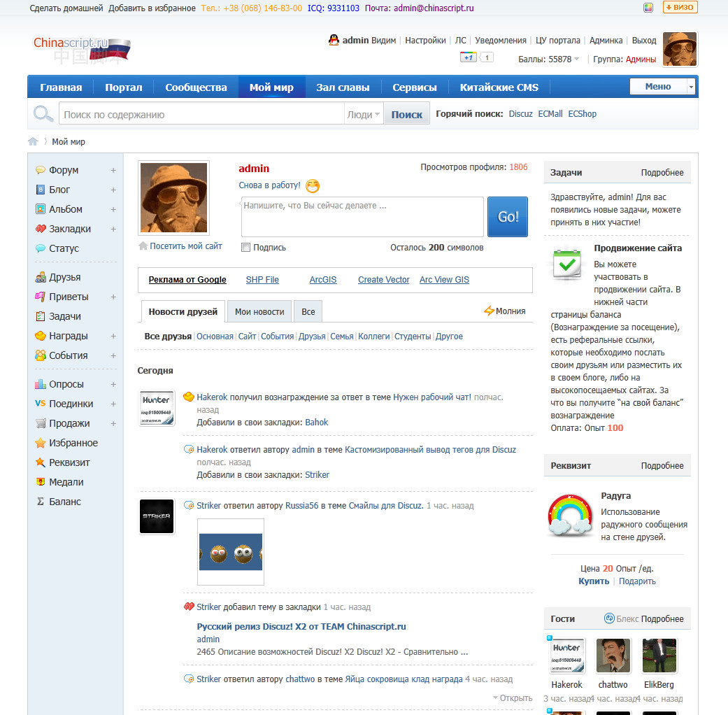Click the Go! status button
Viewport: 728px width, 715px height.
(508, 216)
